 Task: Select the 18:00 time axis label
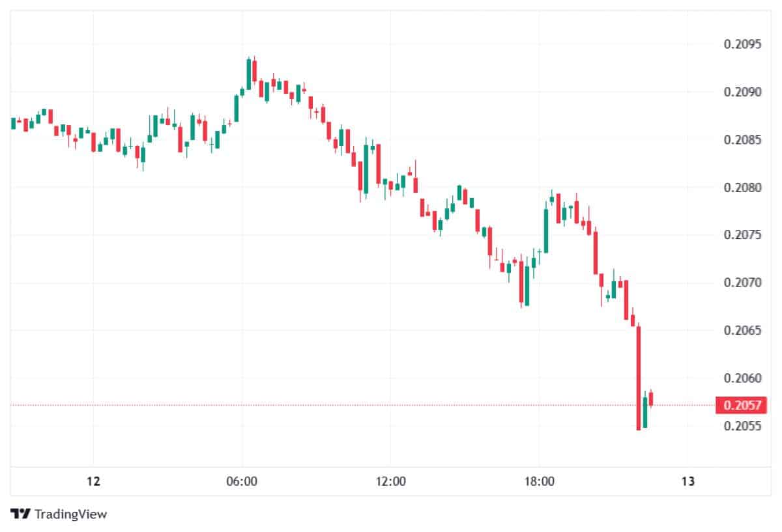click(x=539, y=481)
